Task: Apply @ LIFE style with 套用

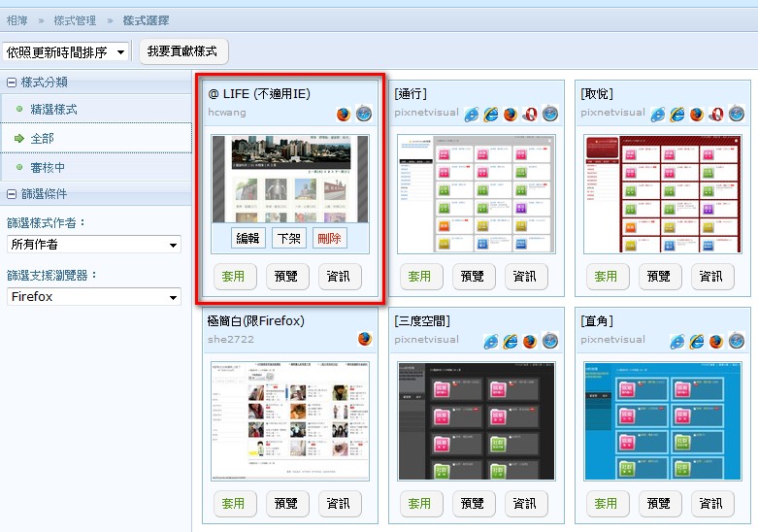Action: coord(235,277)
